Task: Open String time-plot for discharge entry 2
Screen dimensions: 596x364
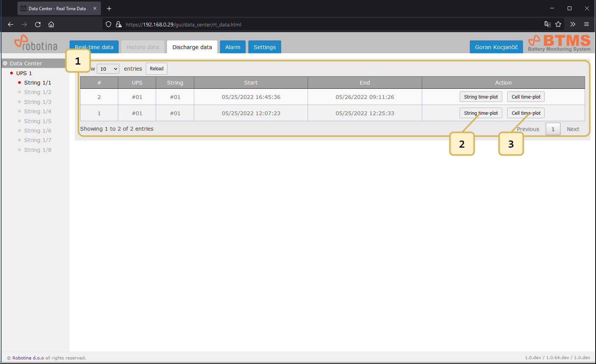Action: 481,97
